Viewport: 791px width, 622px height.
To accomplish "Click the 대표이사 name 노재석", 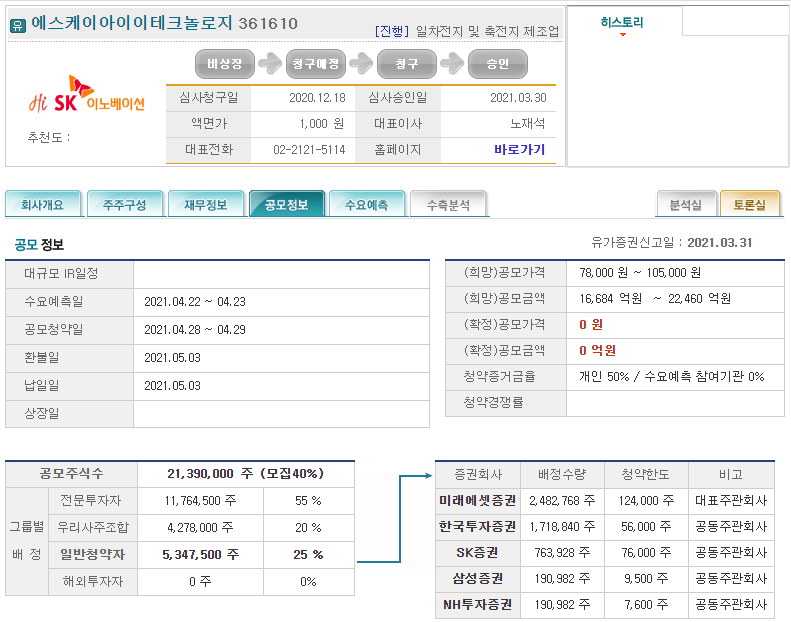I will [528, 124].
